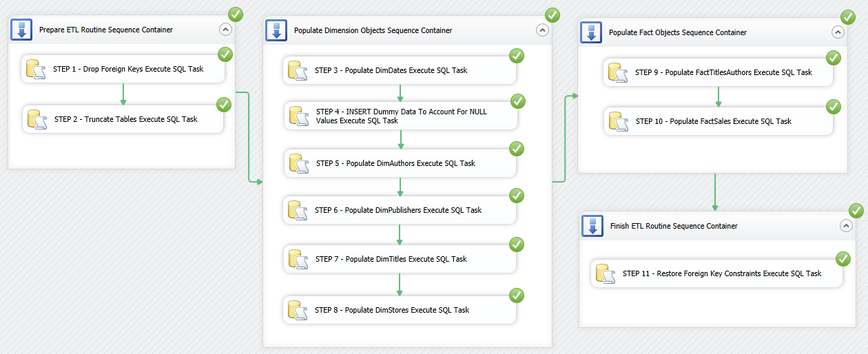Select STEP 7 Populate DimTitles task
868x354 pixels.
[400, 260]
